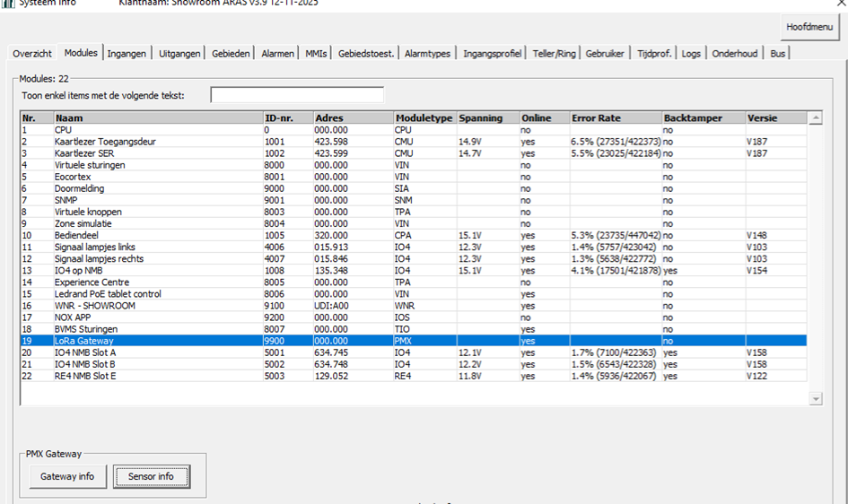
Task: Open the Ingangen tab
Action: (x=127, y=54)
